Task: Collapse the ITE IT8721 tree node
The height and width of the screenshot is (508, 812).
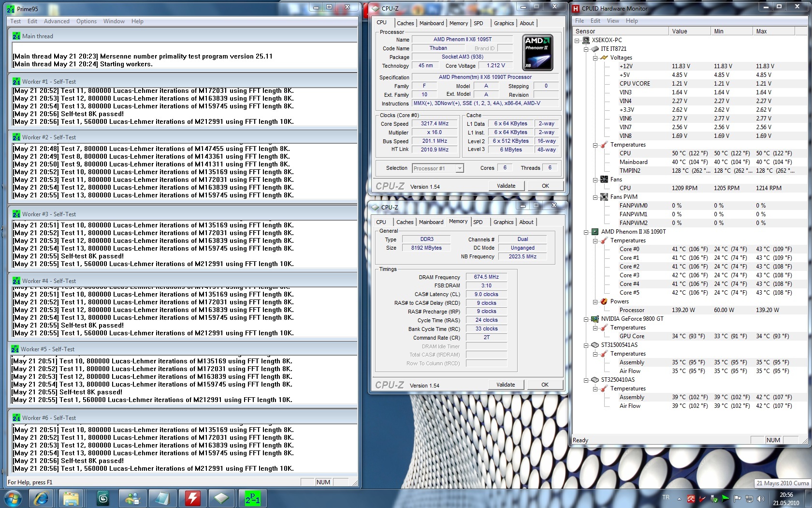Action: click(x=586, y=49)
